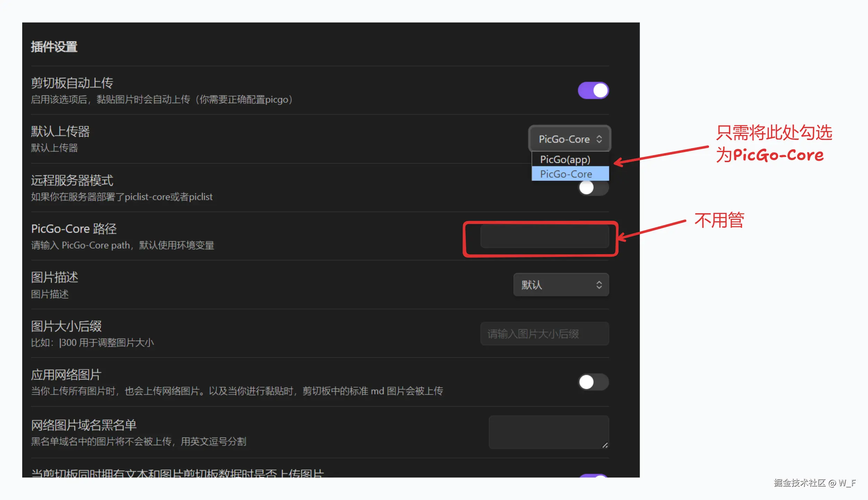
Task: Click the PicGo-Core 路径 input field
Action: point(544,236)
